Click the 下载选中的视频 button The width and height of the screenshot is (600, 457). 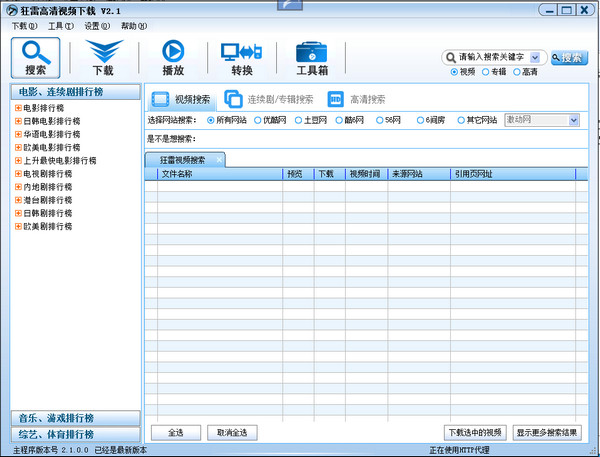click(x=475, y=433)
